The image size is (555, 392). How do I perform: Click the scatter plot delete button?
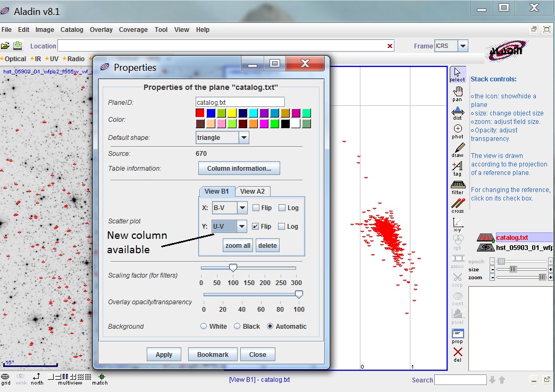coord(267,245)
